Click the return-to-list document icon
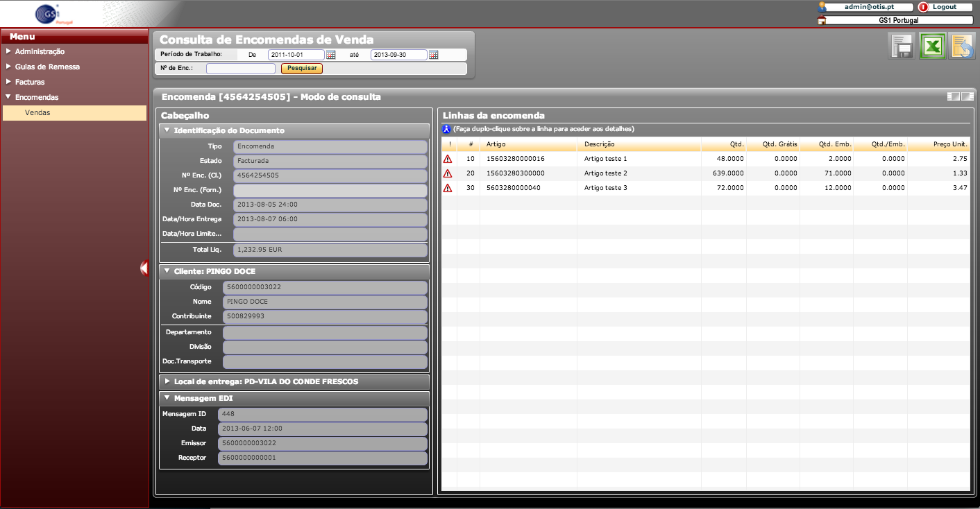Viewport: 980px width, 509px height. coord(962,47)
